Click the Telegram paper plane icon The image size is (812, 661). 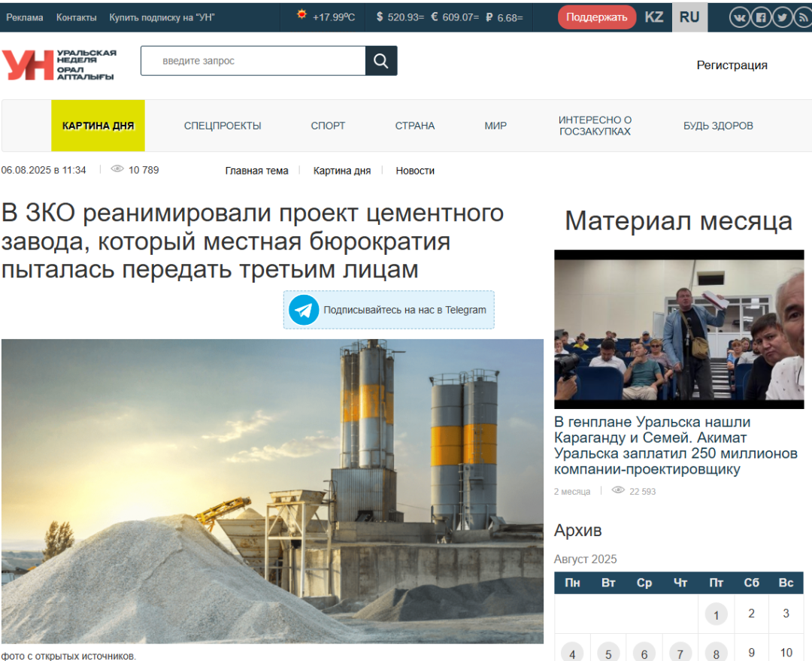304,310
